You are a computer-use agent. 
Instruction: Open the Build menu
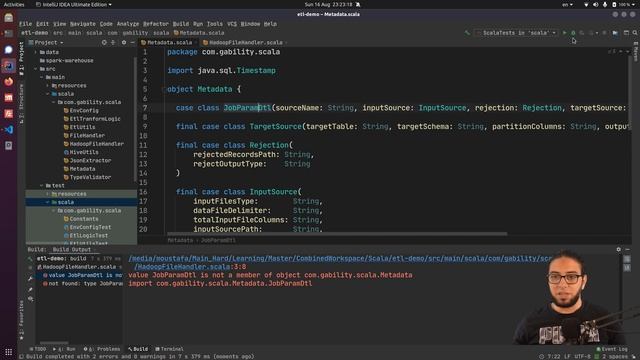coord(181,24)
